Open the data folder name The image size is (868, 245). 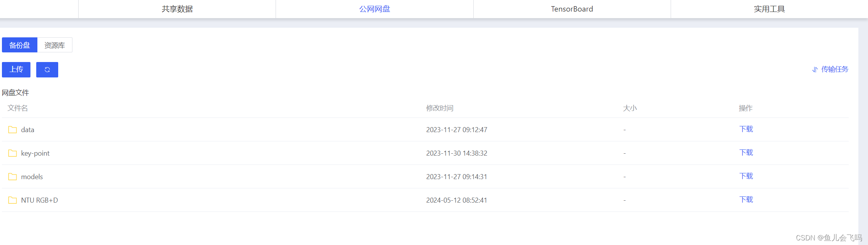(28, 130)
